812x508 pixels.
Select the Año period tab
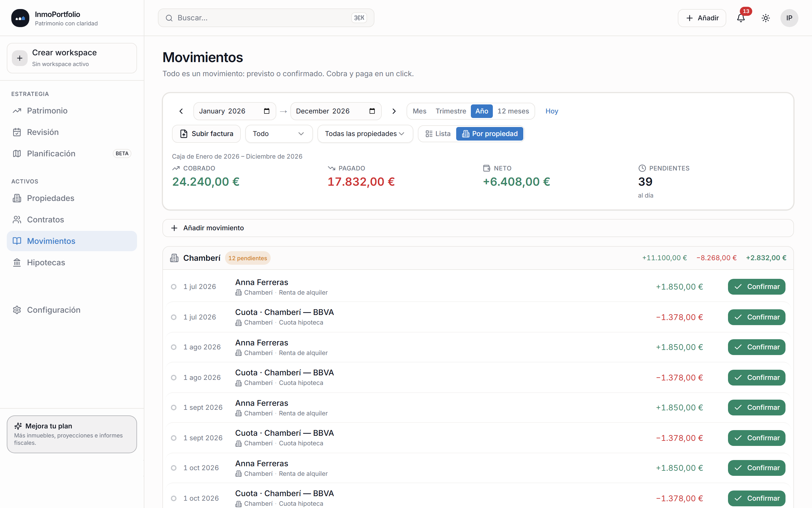[482, 111]
